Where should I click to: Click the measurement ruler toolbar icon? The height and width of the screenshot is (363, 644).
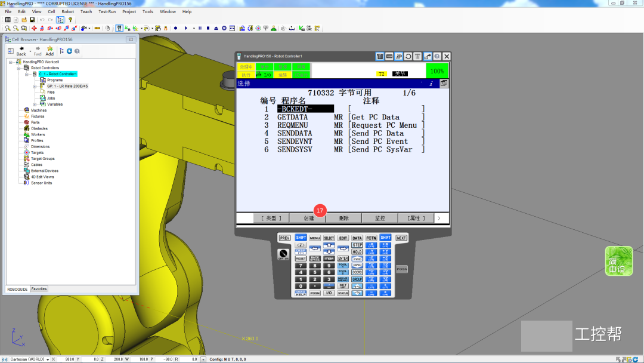point(97,29)
